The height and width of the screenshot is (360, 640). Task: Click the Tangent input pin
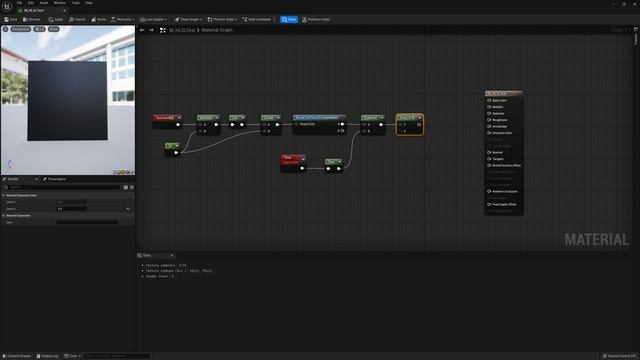click(x=489, y=159)
